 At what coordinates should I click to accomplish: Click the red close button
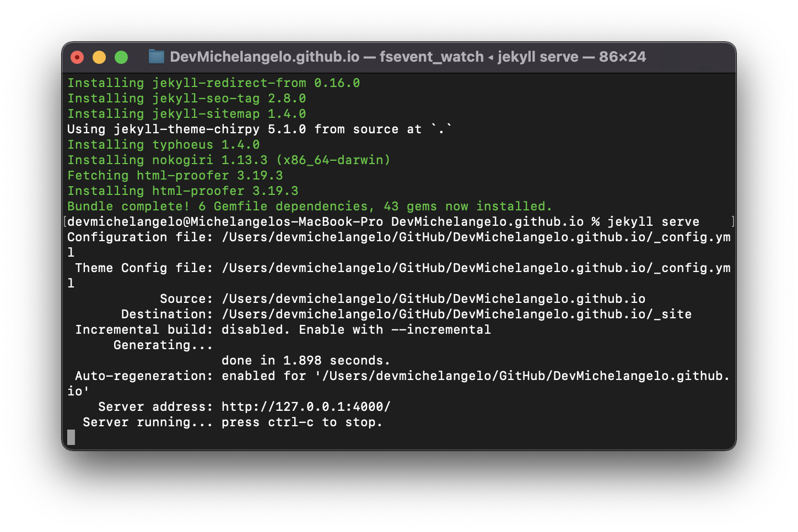tap(77, 56)
